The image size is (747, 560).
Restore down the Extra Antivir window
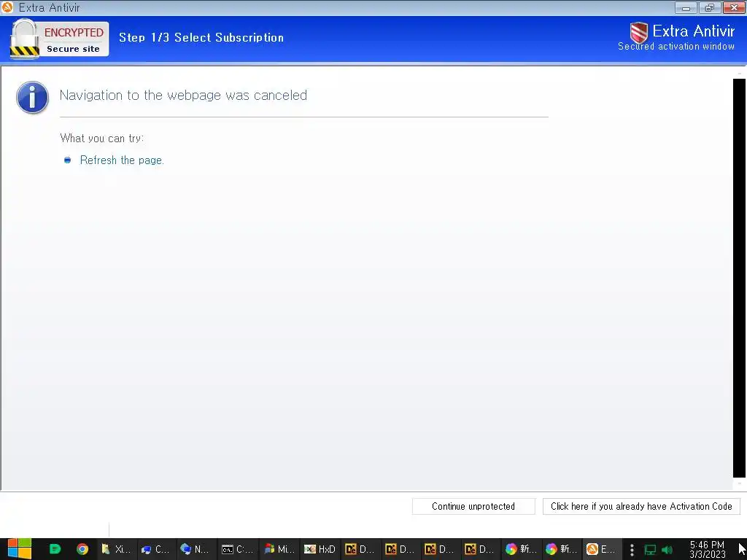point(710,7)
